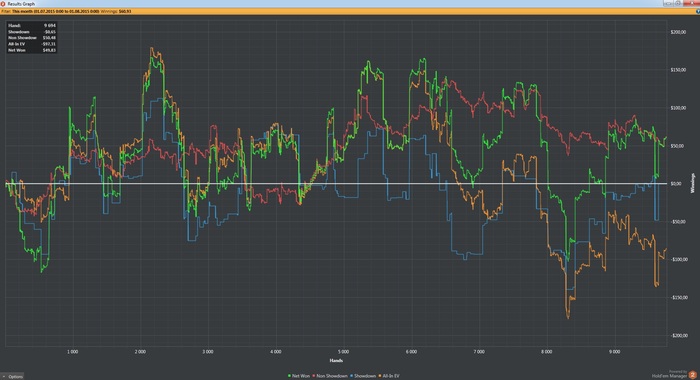Click the 8 000 x-axis label
Screen dimensions: 700x380
pos(546,352)
